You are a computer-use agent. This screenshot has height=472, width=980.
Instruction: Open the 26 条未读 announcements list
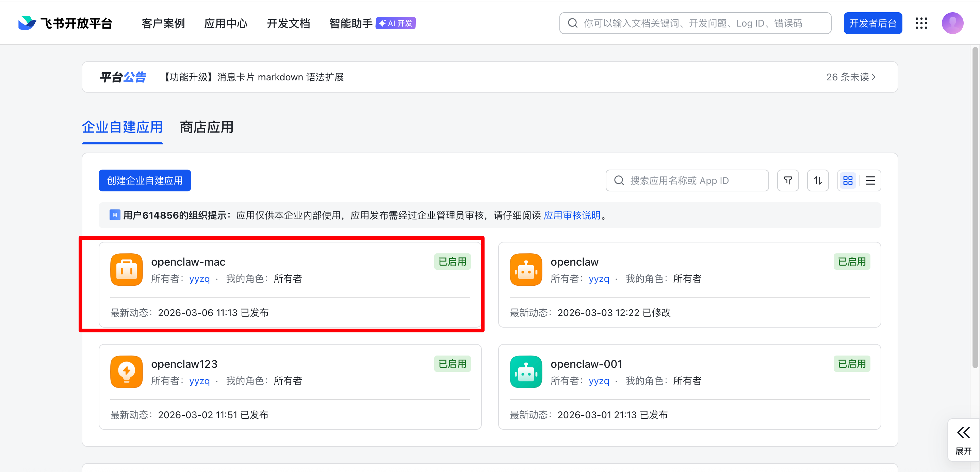tap(851, 77)
